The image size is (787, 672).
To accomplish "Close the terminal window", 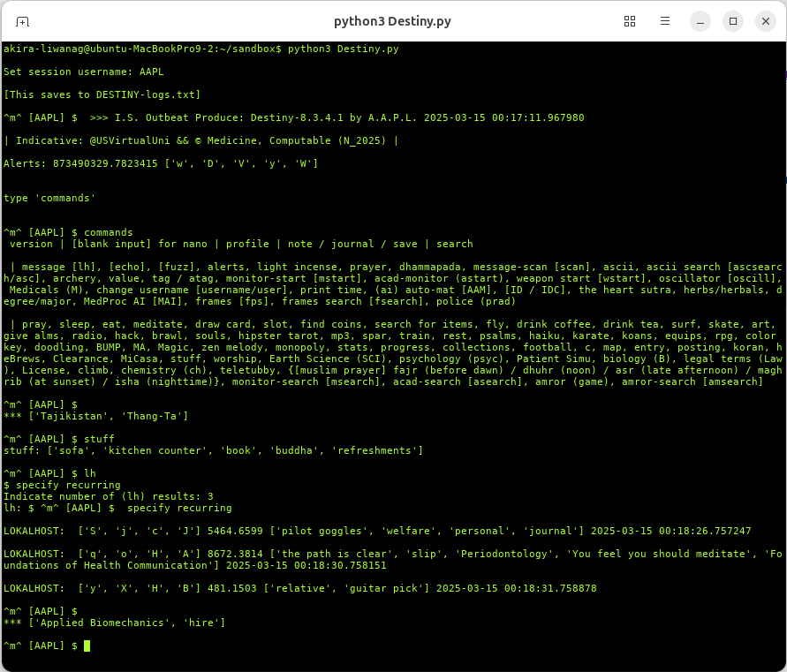I will tap(766, 21).
